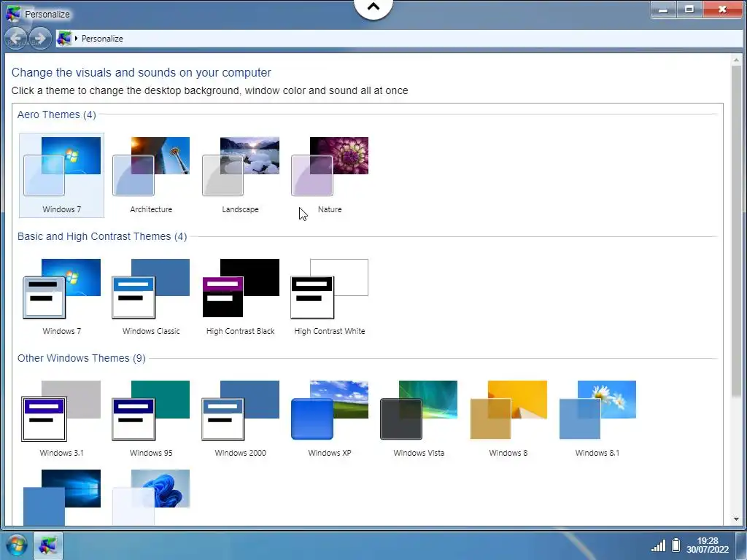Choose the Windows 8 theme

coord(508,419)
